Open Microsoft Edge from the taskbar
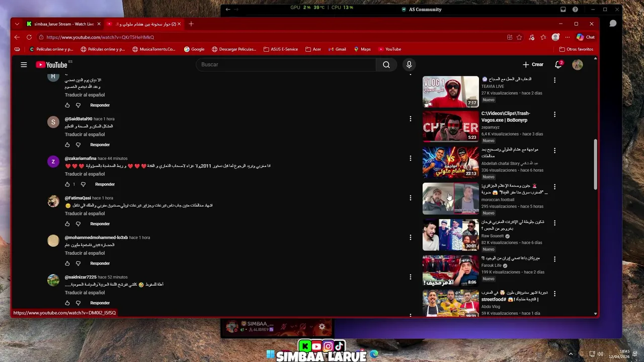 374,354
